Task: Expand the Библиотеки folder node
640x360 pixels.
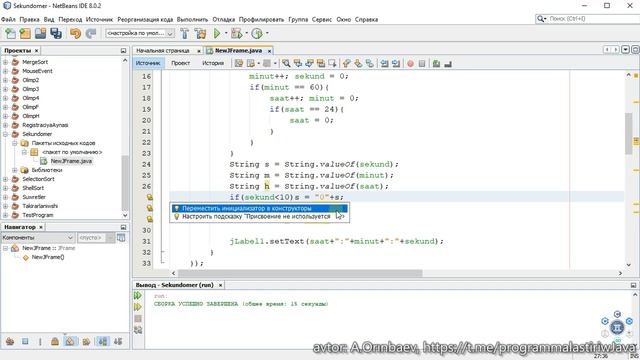Action: pyautogui.click(x=15, y=170)
